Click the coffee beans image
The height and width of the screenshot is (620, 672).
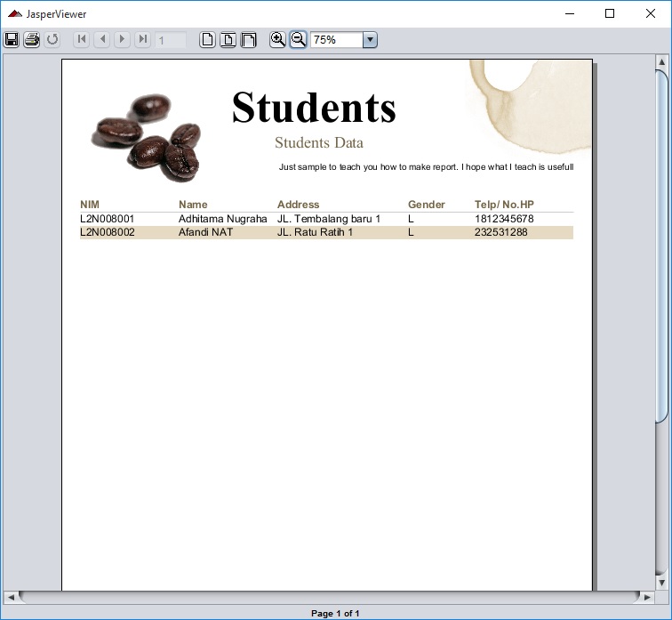pyautogui.click(x=146, y=137)
